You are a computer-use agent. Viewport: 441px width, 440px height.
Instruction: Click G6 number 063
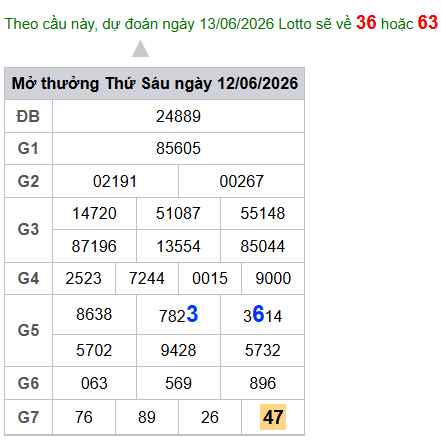[x=94, y=383]
